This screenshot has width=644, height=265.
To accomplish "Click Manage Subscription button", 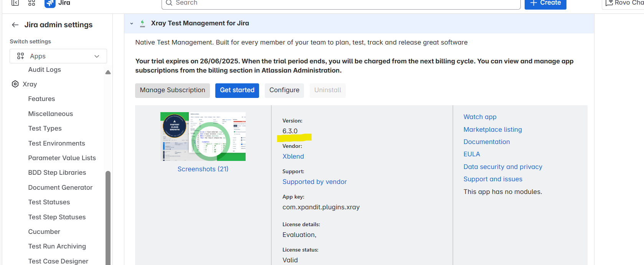I will [x=172, y=90].
